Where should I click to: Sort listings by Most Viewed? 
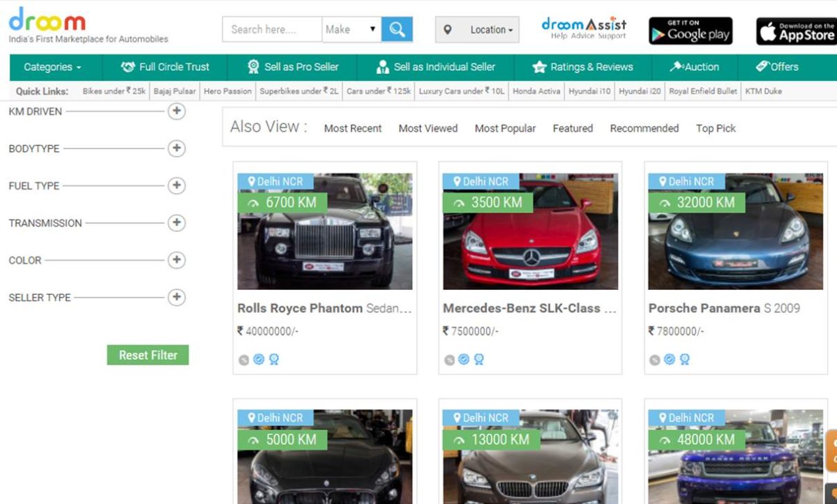coord(428,128)
